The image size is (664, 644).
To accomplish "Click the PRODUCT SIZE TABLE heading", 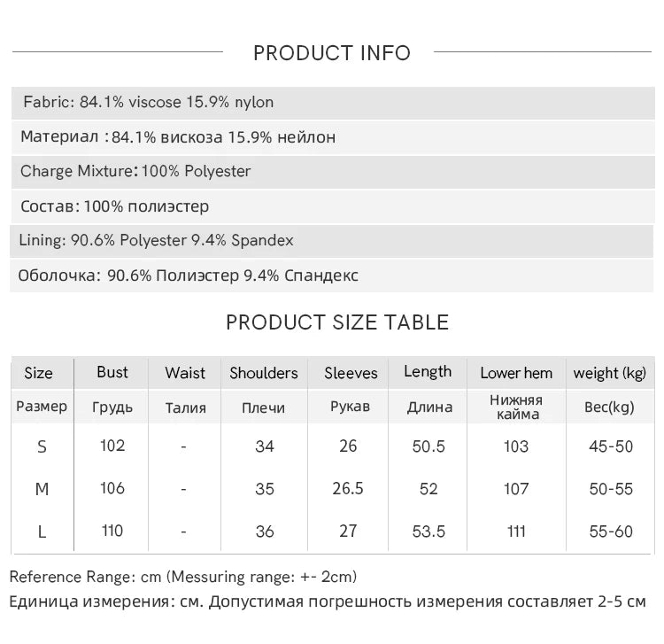I will [337, 322].
